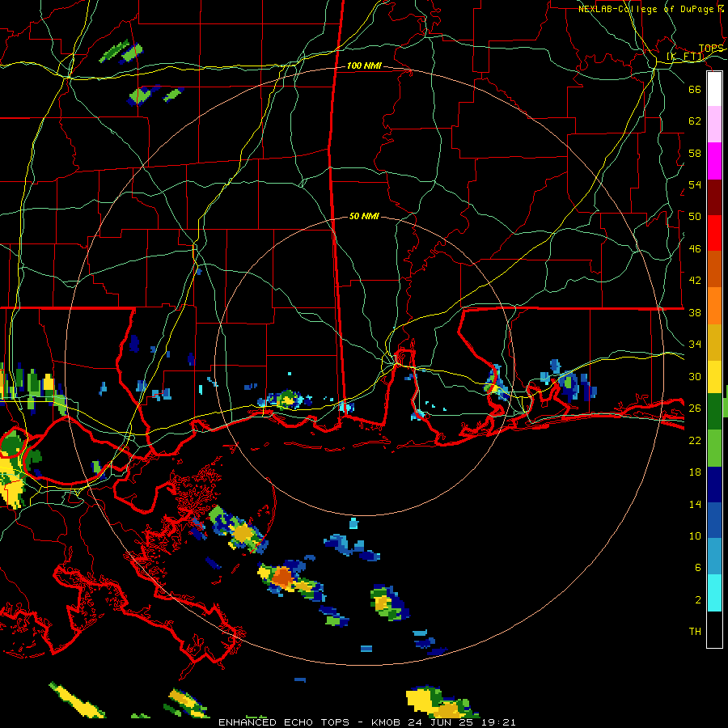Click the legend value "54"
The height and width of the screenshot is (728, 728).
tap(695, 184)
